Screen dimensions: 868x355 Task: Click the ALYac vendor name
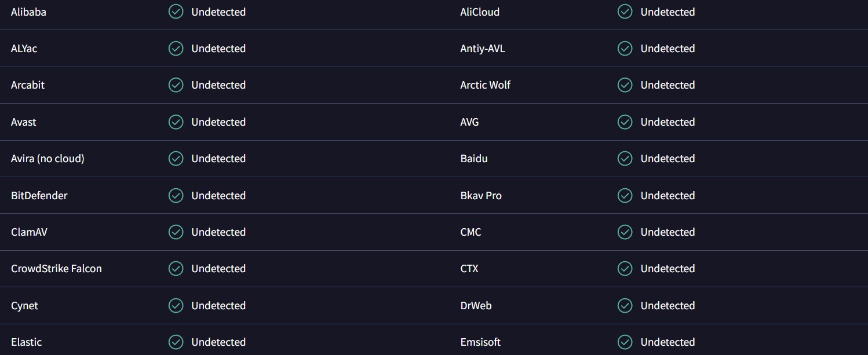24,49
